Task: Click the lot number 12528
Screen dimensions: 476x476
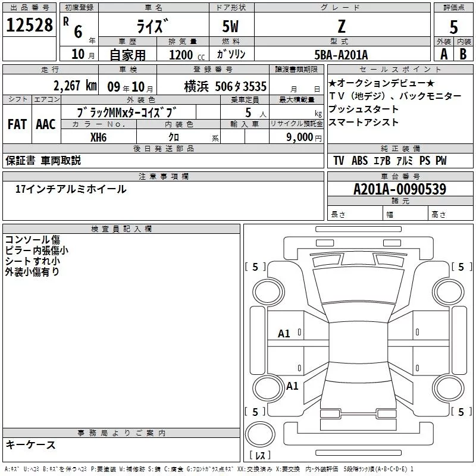Action: 30,26
